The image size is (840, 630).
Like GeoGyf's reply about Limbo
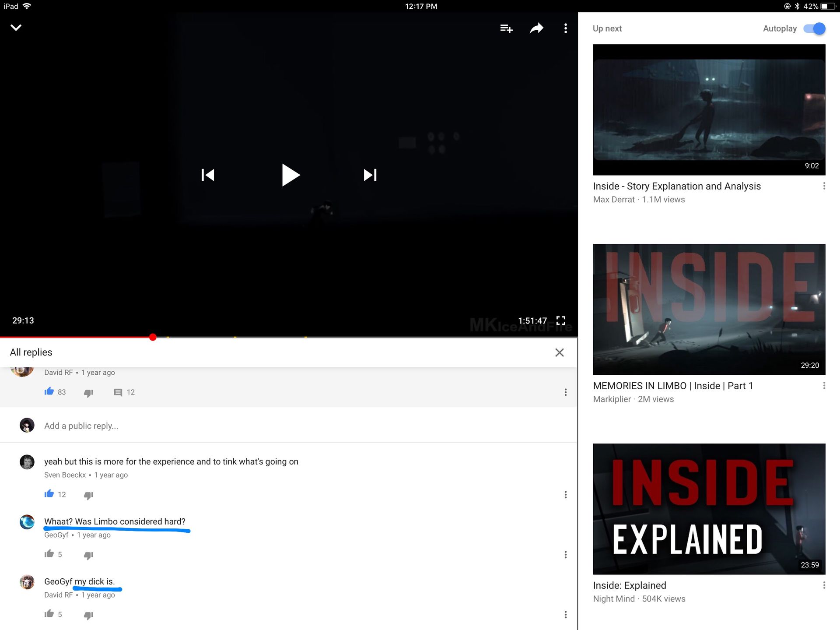[49, 554]
